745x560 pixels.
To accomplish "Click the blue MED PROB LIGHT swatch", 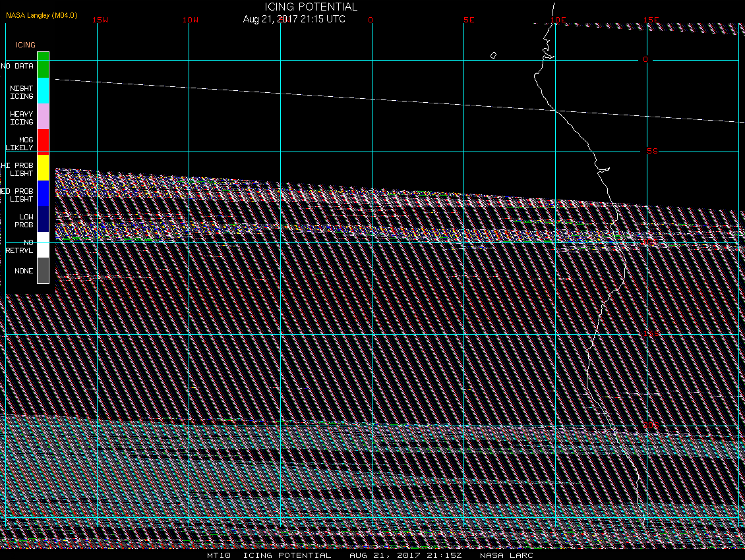I will click(44, 193).
